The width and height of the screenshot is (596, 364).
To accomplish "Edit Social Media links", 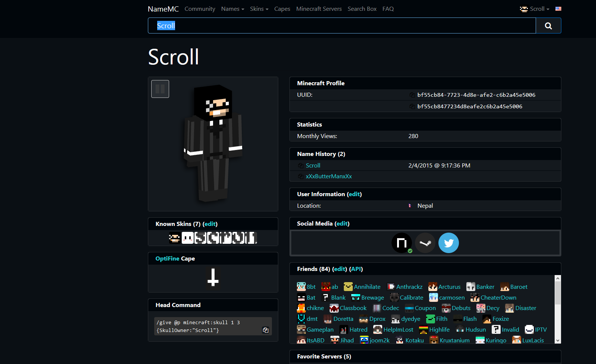I will coord(342,223).
